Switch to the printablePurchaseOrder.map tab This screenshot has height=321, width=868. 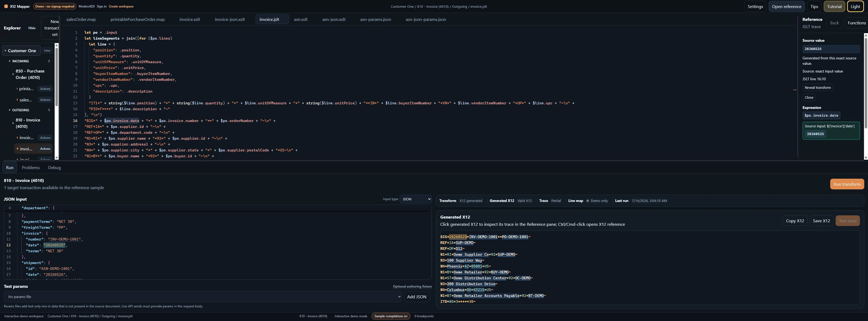[137, 19]
